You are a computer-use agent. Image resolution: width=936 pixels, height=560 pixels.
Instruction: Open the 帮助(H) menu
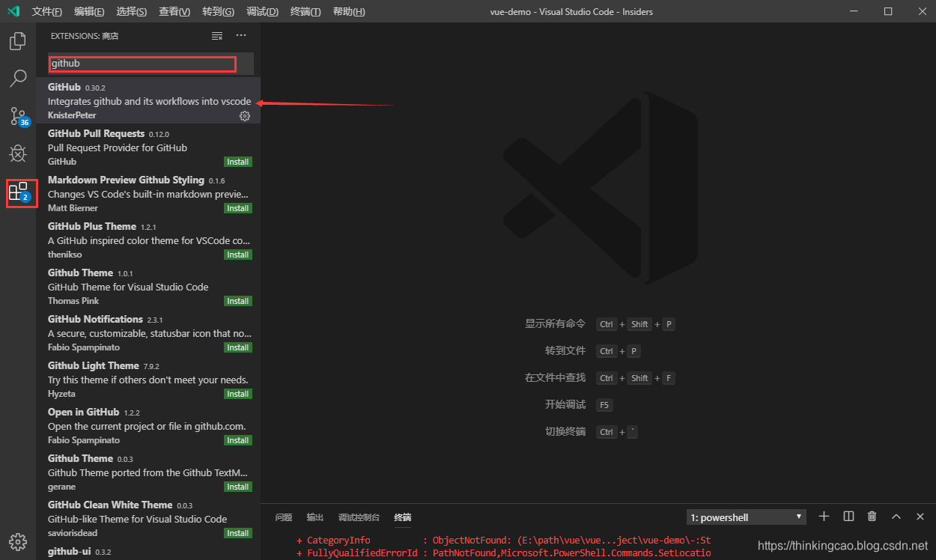click(x=349, y=12)
